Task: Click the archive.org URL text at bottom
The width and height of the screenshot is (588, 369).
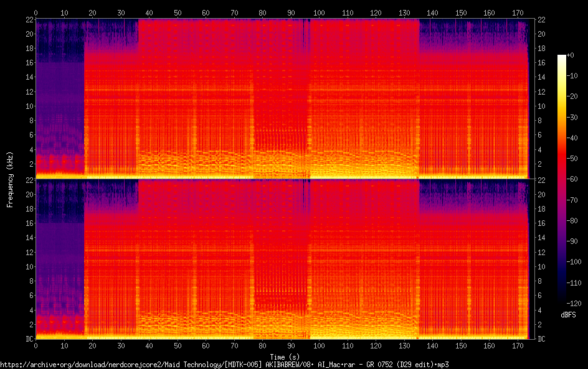Action: pyautogui.click(x=224, y=364)
